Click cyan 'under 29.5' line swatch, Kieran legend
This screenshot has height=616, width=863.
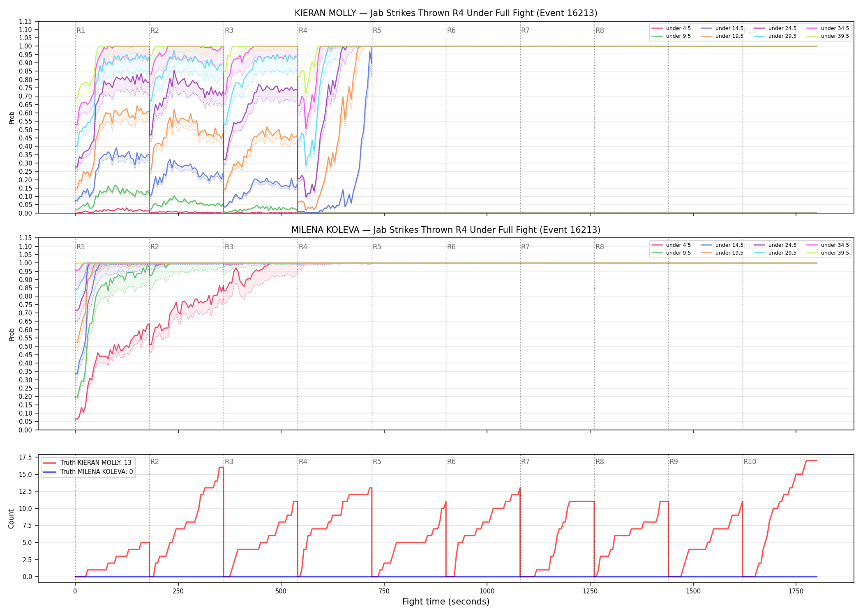coord(759,36)
